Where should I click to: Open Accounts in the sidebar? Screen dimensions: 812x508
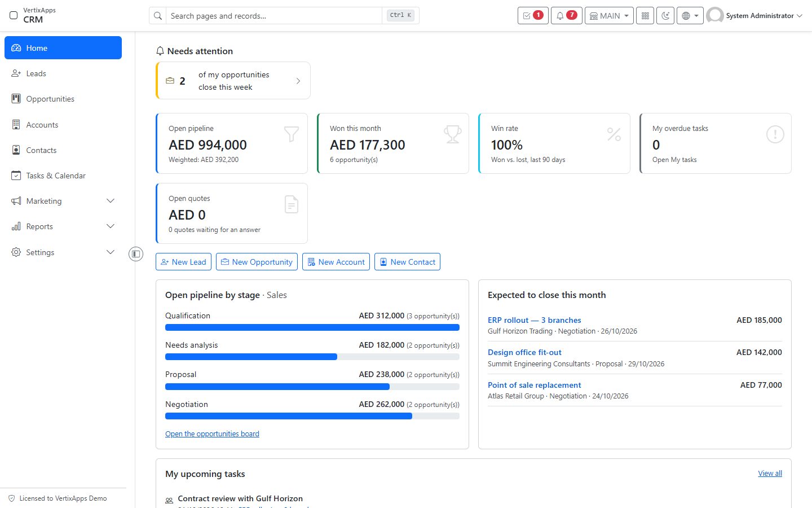(x=63, y=125)
